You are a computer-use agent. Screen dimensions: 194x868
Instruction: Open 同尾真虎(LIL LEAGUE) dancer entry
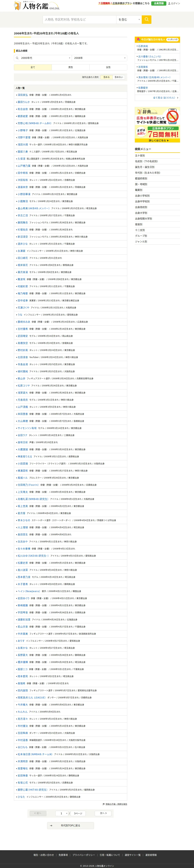[x=32, y=698]
